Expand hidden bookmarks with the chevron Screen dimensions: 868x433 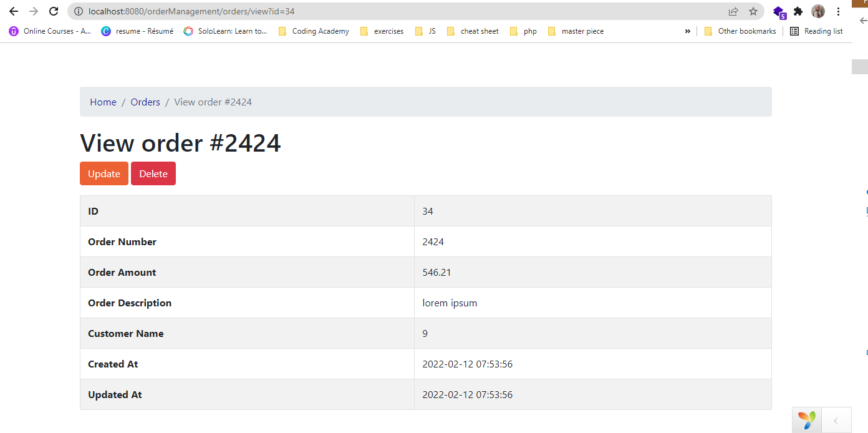tap(687, 31)
